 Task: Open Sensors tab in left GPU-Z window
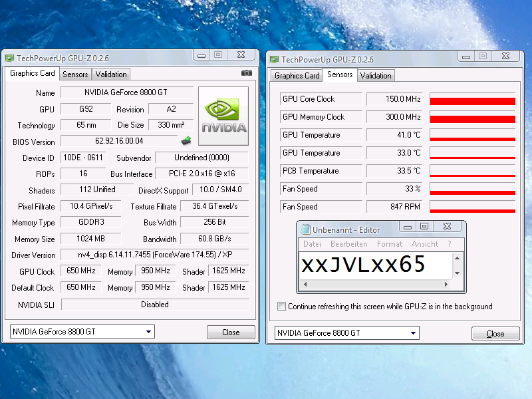point(75,74)
